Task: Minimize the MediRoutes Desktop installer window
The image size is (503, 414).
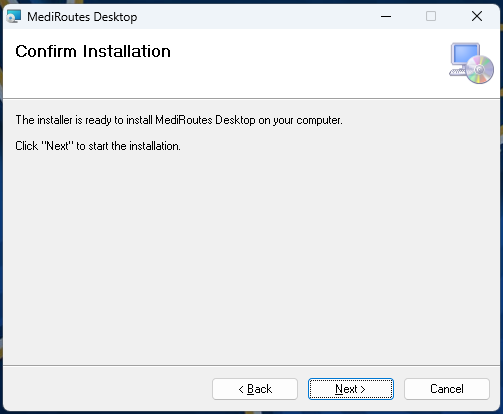Action: click(386, 16)
